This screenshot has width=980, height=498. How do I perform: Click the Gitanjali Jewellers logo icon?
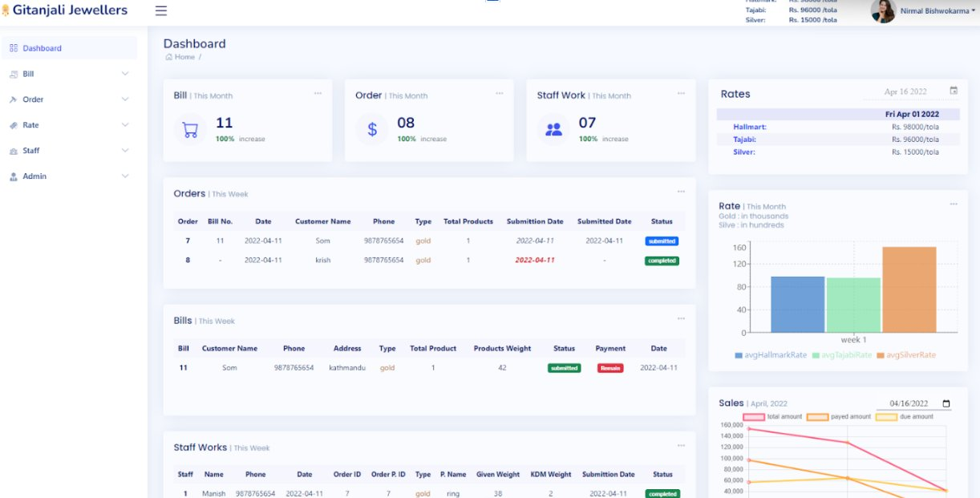click(6, 10)
